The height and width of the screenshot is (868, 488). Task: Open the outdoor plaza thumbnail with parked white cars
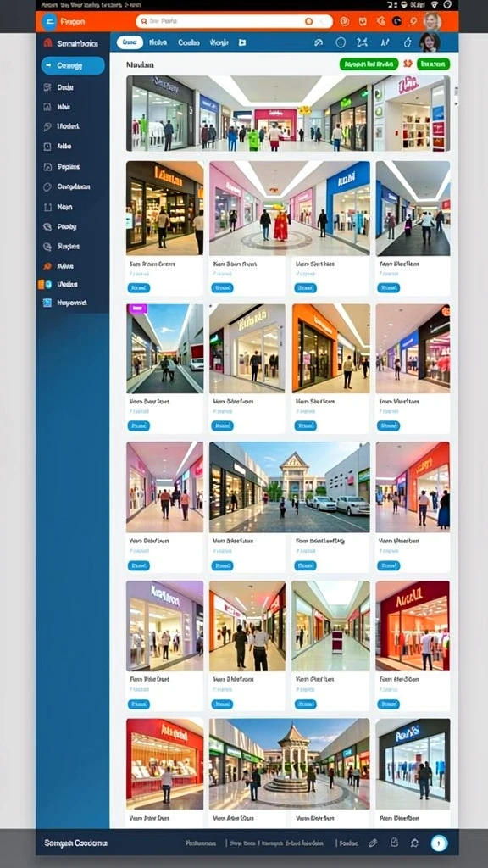[x=290, y=487]
